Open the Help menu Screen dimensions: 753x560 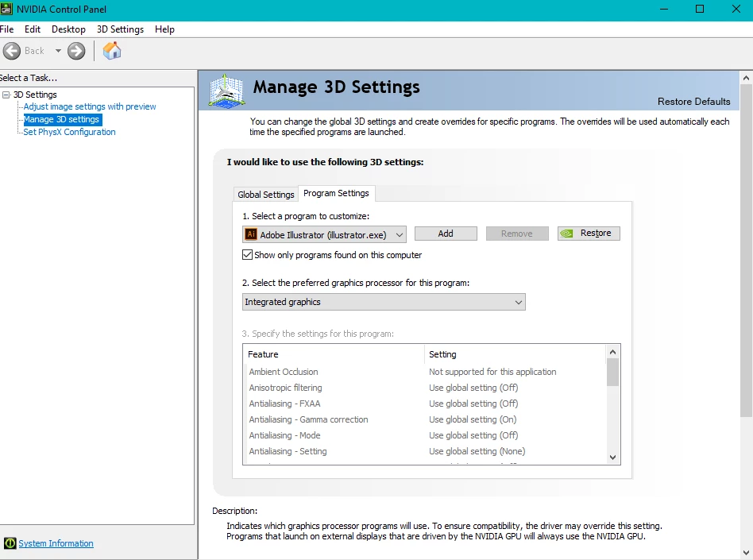164,29
